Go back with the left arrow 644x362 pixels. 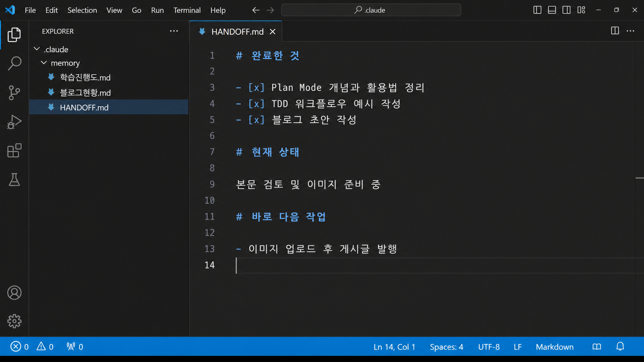[x=256, y=10]
